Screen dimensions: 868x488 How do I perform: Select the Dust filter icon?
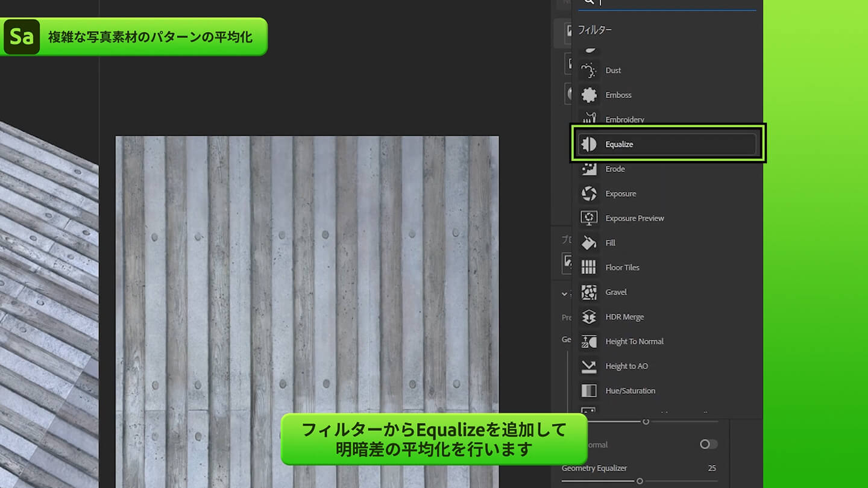[589, 70]
